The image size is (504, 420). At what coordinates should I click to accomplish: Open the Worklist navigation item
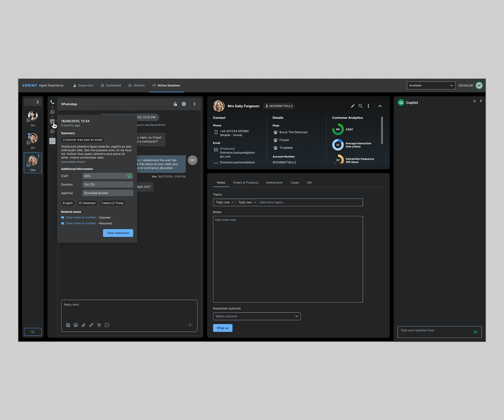tap(136, 85)
